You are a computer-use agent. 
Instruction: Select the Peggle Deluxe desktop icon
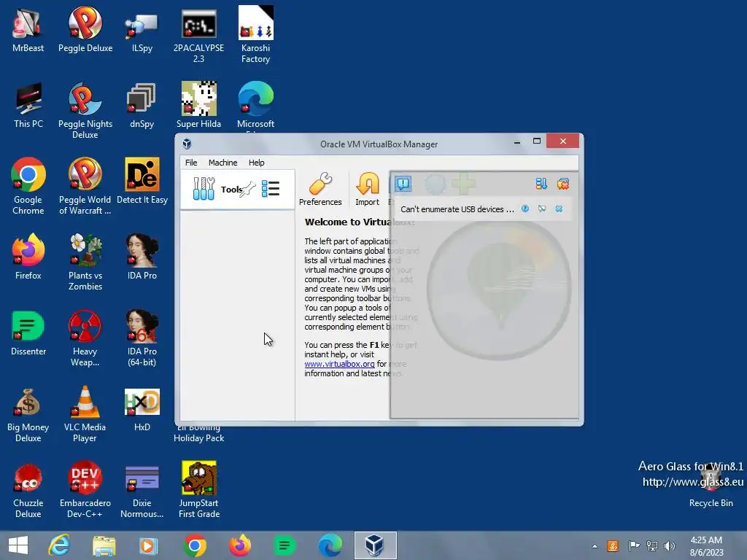point(85,29)
